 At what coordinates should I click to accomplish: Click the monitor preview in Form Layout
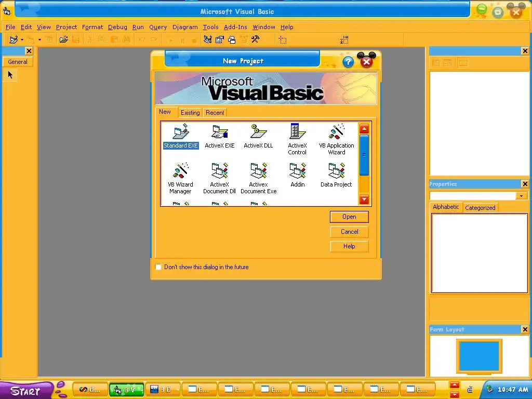click(x=478, y=356)
